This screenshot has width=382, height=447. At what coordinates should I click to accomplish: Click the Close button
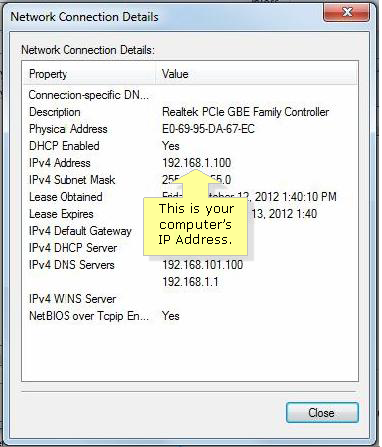(322, 413)
